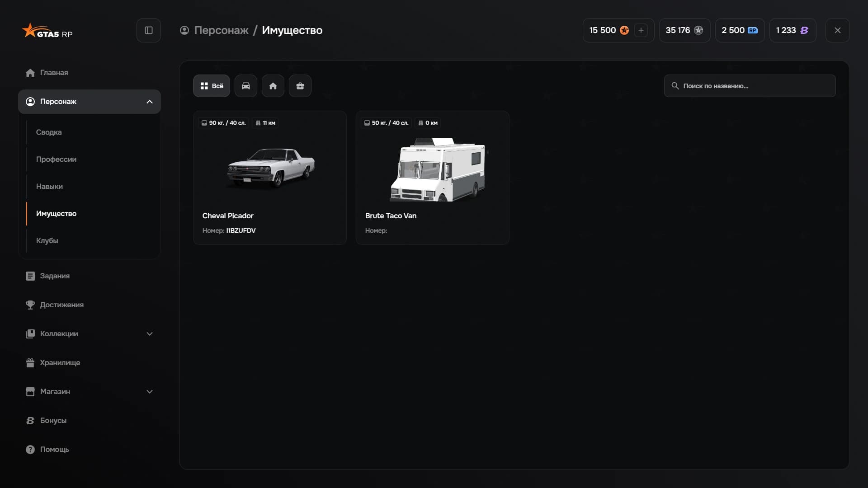The height and width of the screenshot is (488, 868).
Task: Click the GTA5 RP logo
Action: 47,31
